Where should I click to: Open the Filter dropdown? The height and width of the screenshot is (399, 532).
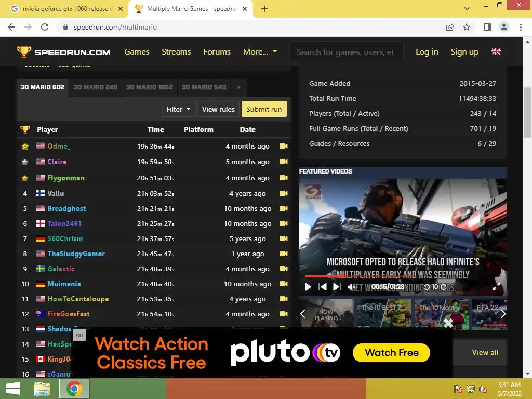(x=178, y=109)
